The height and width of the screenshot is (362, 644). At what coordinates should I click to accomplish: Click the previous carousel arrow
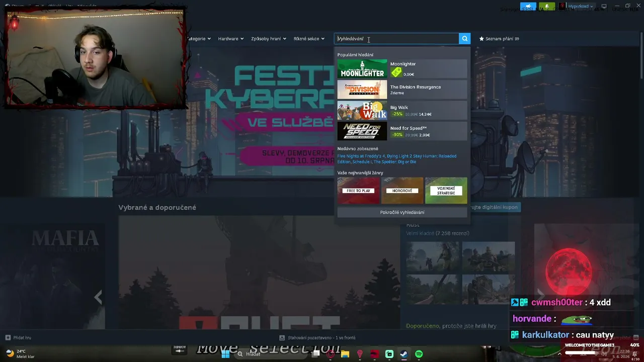pos(98,297)
